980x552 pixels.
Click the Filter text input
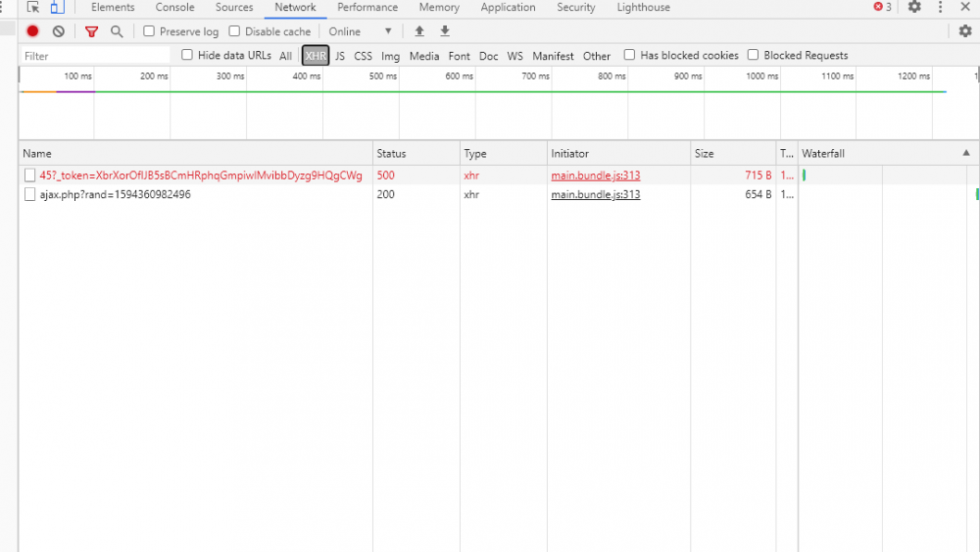pyautogui.click(x=95, y=56)
